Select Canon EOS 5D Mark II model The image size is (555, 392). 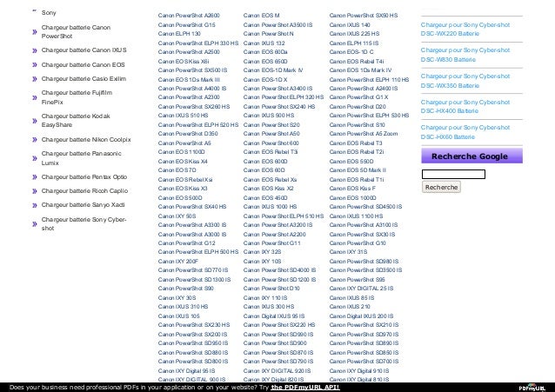tap(358, 170)
